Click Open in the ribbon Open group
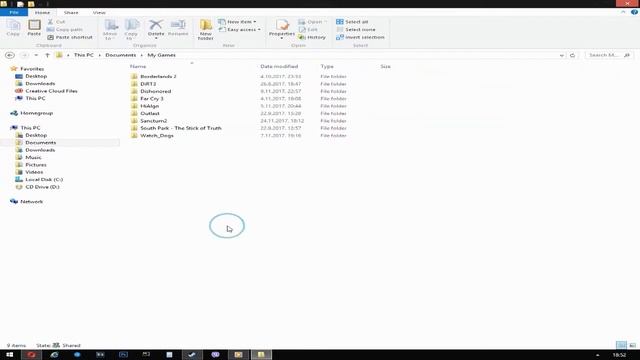 click(312, 22)
